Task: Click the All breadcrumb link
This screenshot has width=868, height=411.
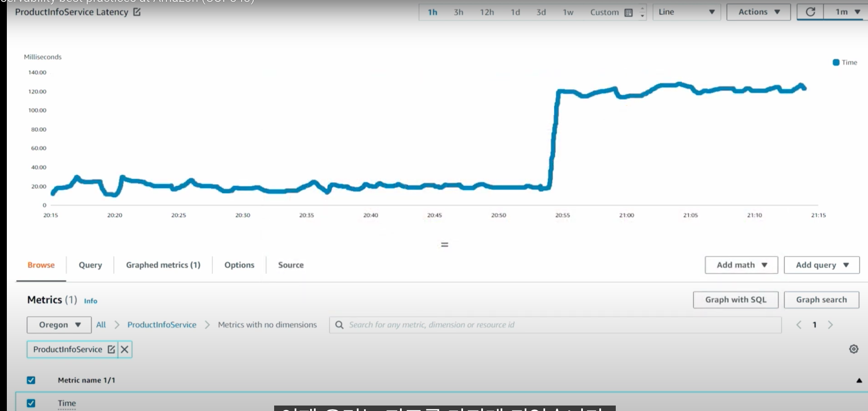Action: (101, 325)
